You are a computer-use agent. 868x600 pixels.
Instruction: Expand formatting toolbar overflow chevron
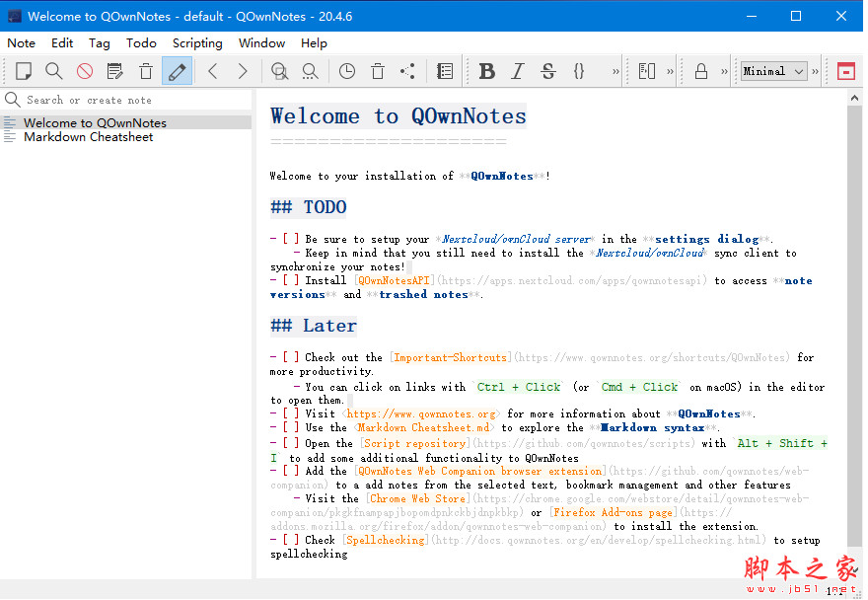pyautogui.click(x=616, y=71)
